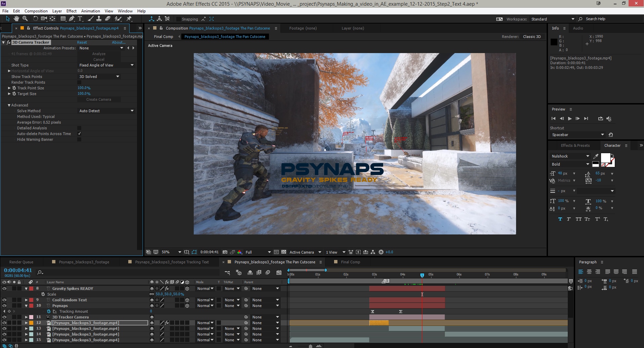
Task: Click the Local Axis Mode icon
Action: tap(151, 19)
